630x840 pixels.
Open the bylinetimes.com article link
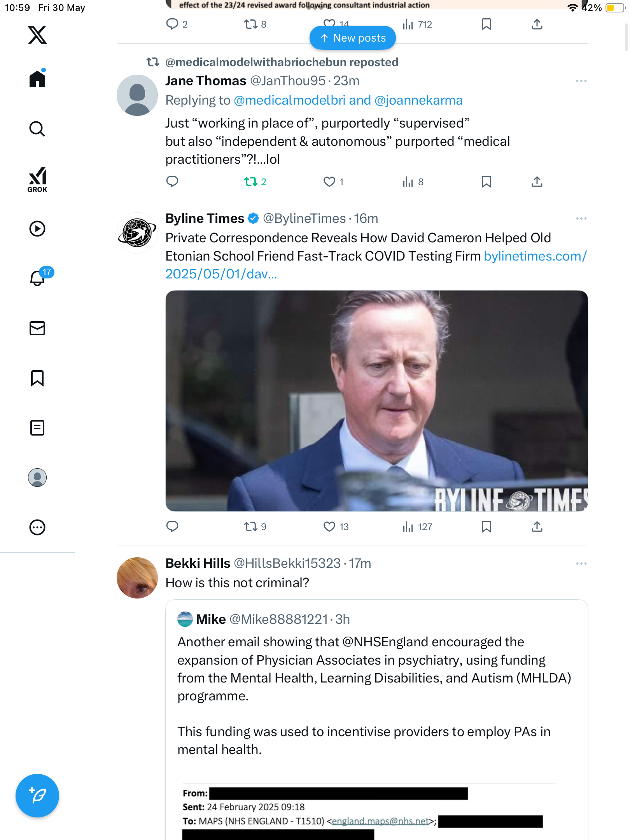click(x=376, y=265)
